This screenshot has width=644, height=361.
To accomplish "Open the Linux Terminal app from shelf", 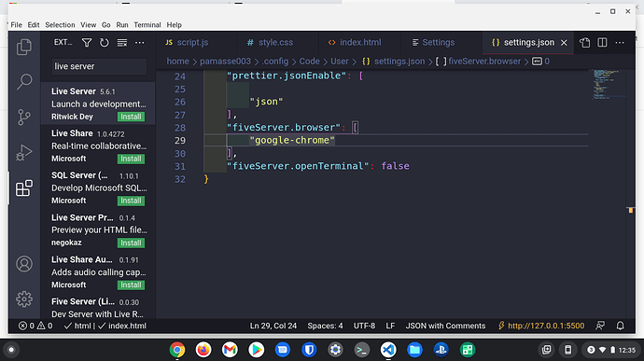I will pyautogui.click(x=361, y=350).
